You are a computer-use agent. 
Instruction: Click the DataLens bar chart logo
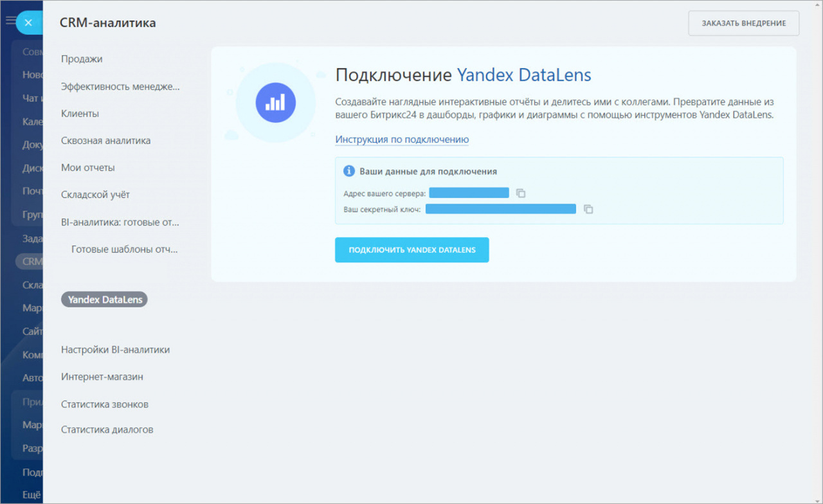[275, 102]
